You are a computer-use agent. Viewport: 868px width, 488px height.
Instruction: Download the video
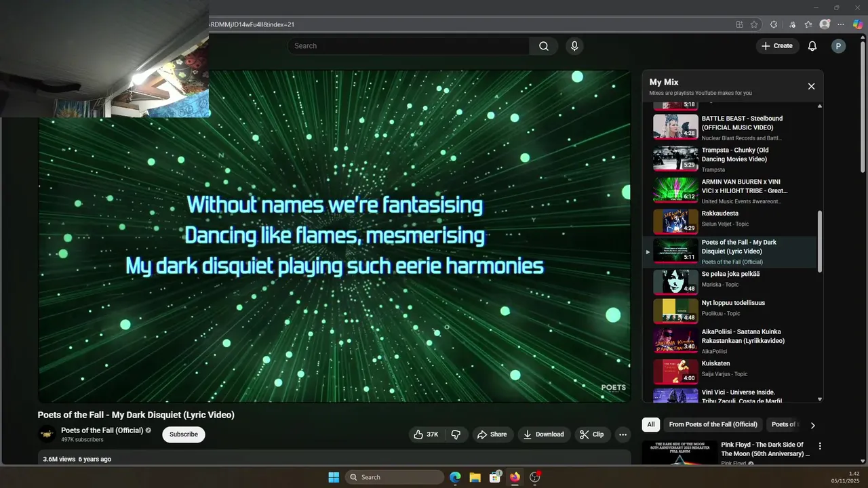point(544,434)
